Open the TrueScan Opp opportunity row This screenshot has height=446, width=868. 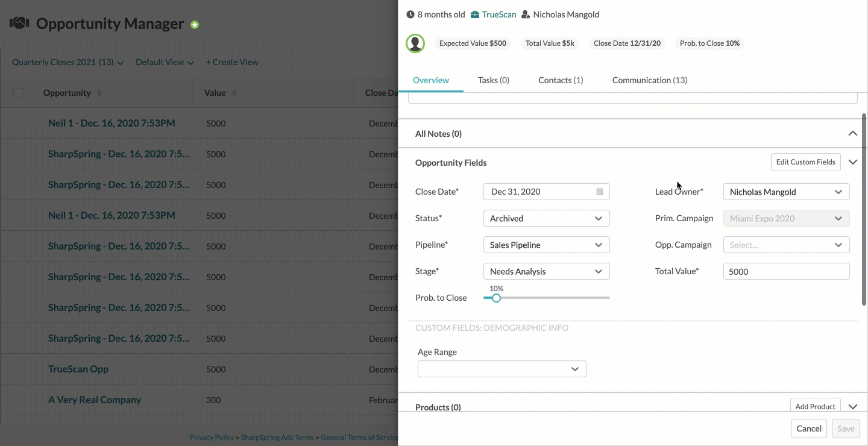coord(78,369)
